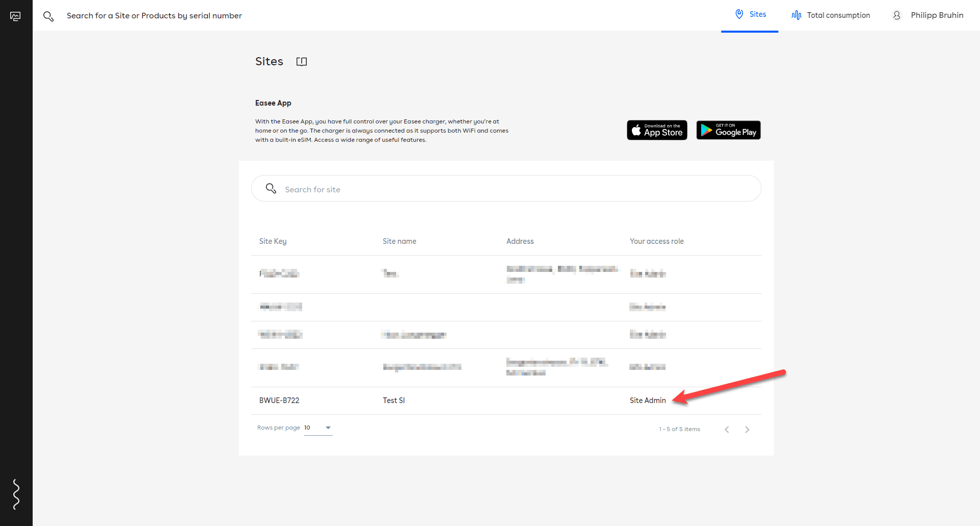The image size is (980, 526).
Task: Click the 1 - 5 of 5 items label
Action: 679,429
